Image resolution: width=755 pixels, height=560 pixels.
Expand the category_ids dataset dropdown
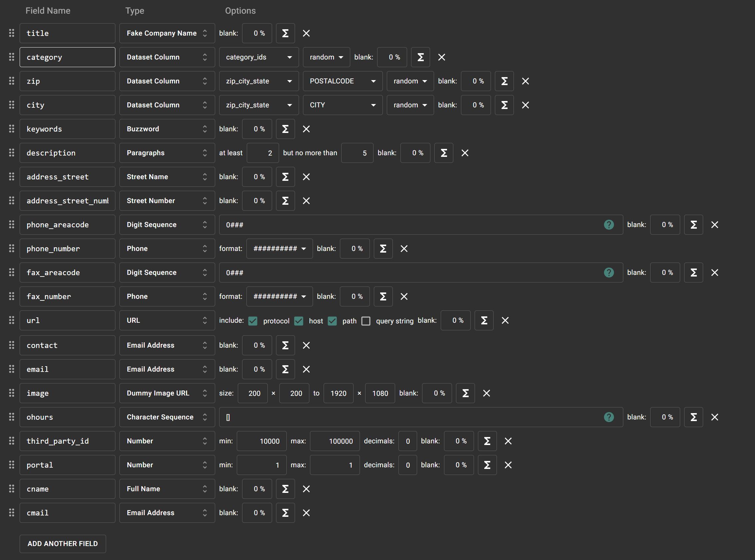pyautogui.click(x=259, y=57)
